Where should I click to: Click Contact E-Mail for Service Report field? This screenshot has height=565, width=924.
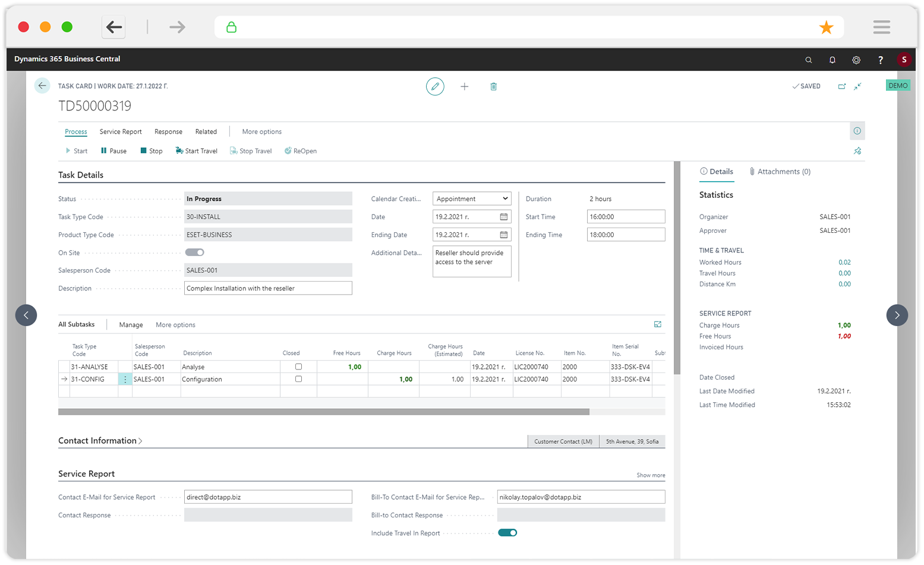[x=268, y=497]
